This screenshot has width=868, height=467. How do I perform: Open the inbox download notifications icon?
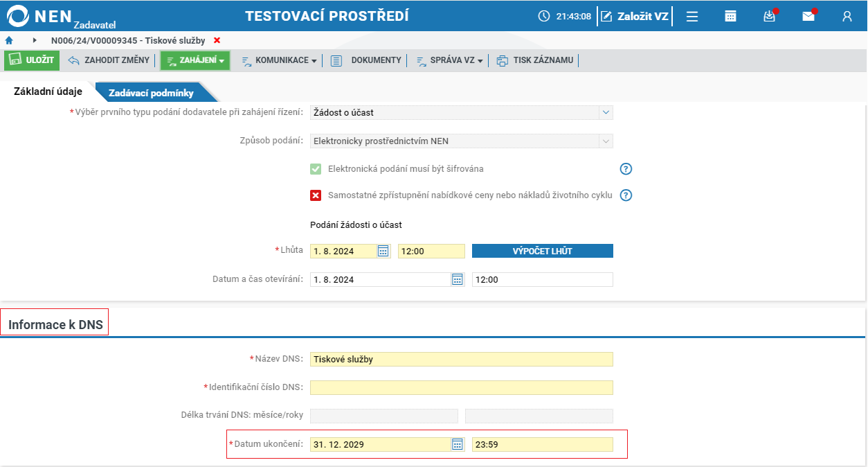point(769,17)
